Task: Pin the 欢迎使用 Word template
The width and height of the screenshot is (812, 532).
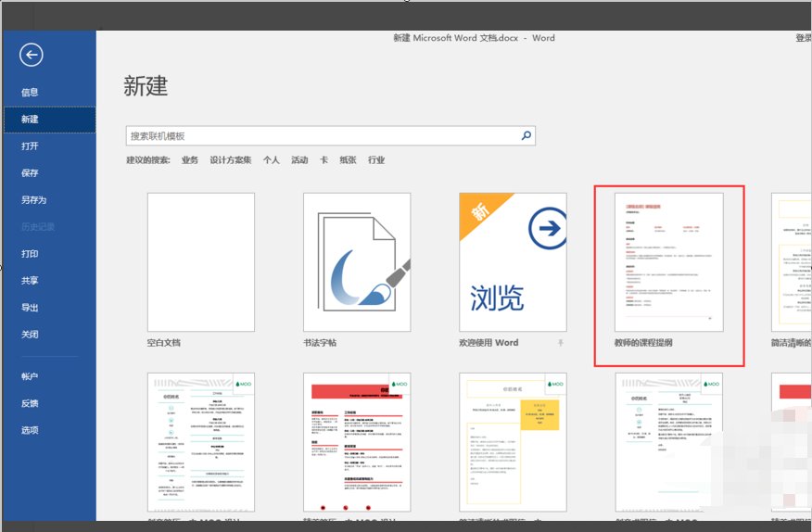Action: (x=560, y=342)
